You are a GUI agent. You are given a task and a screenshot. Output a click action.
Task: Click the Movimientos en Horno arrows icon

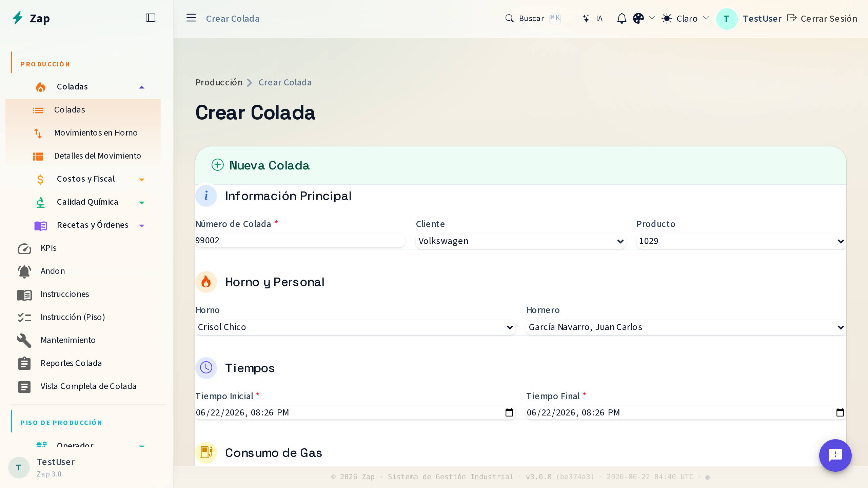click(x=38, y=133)
